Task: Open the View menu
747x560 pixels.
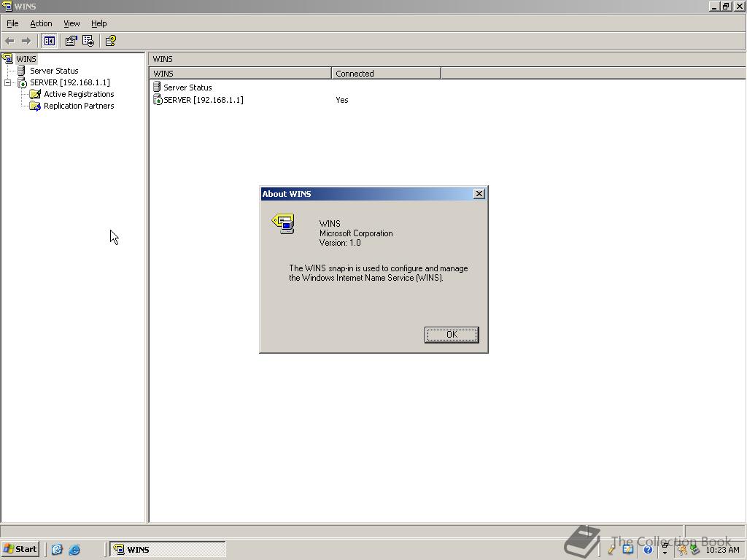Action: [71, 23]
